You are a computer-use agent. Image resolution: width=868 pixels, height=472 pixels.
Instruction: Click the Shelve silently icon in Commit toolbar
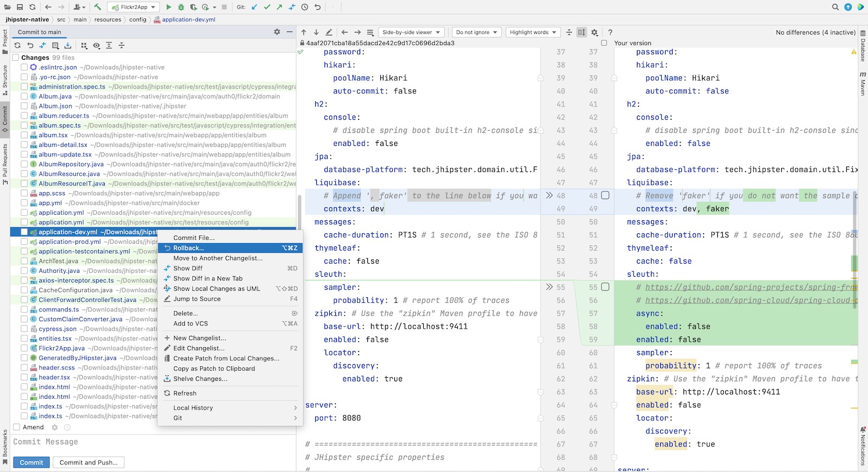tap(68, 46)
